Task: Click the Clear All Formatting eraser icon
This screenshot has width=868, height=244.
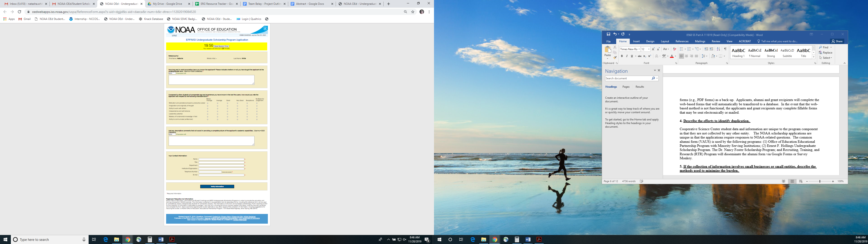Action: [674, 49]
